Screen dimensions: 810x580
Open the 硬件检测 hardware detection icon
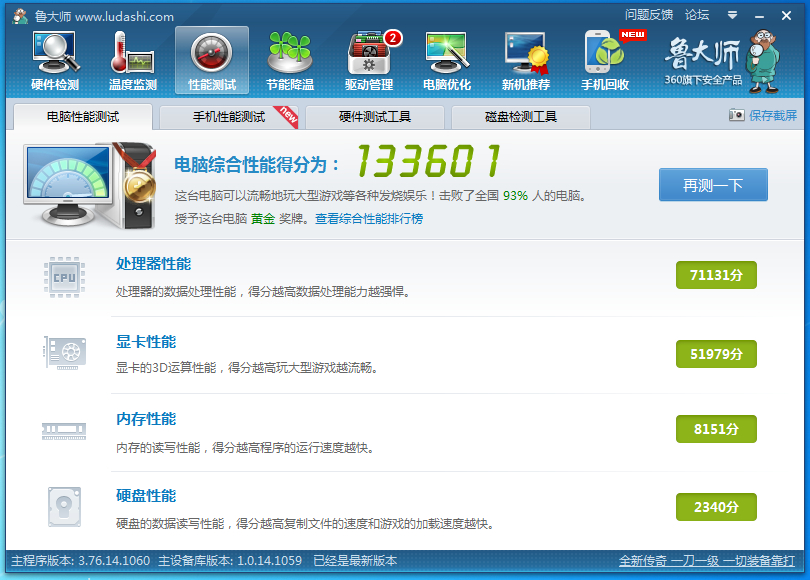pos(55,52)
